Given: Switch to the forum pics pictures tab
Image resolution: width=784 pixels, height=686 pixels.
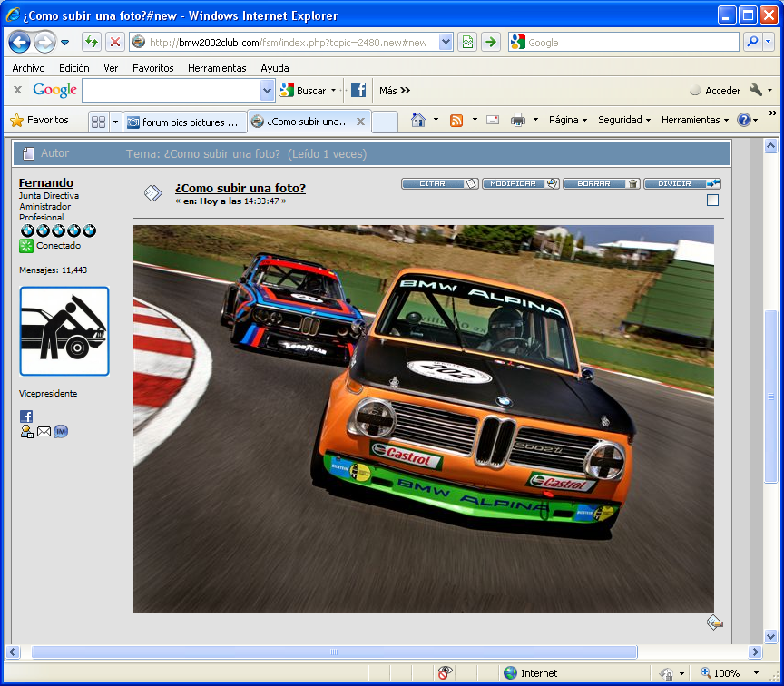Looking at the screenshot, I should pyautogui.click(x=185, y=122).
